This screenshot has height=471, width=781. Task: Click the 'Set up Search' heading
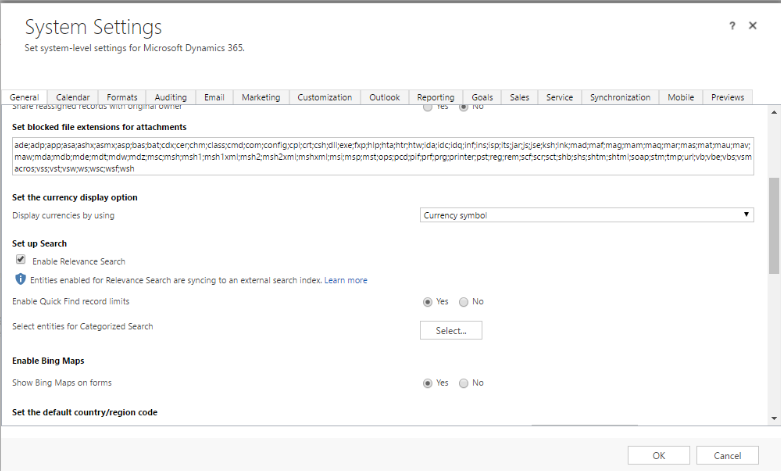tap(39, 243)
